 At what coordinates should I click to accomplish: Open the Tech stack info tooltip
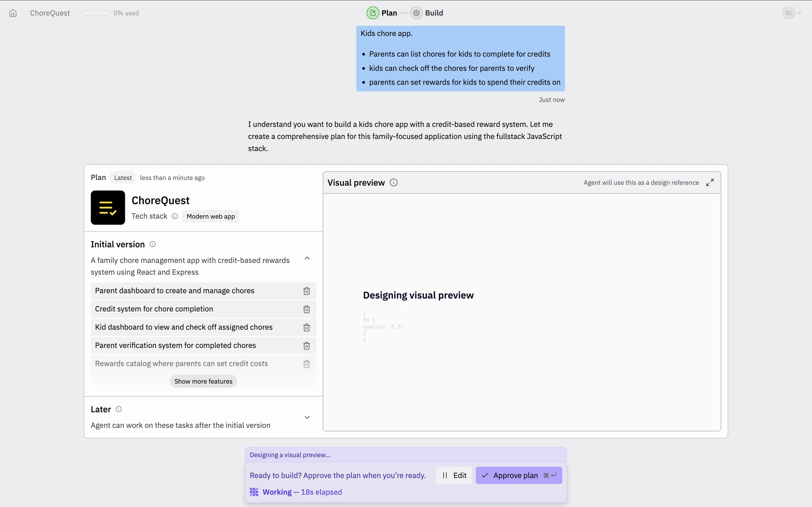click(x=175, y=216)
